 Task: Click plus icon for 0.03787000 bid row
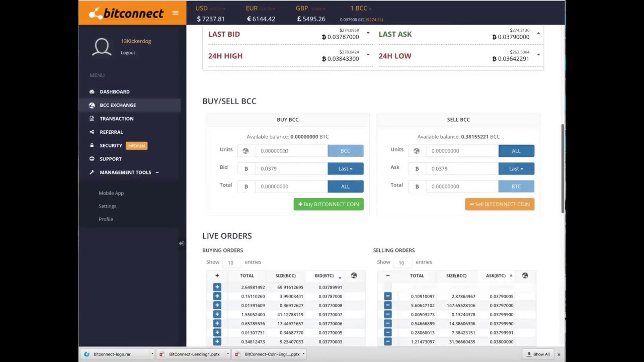[217, 296]
